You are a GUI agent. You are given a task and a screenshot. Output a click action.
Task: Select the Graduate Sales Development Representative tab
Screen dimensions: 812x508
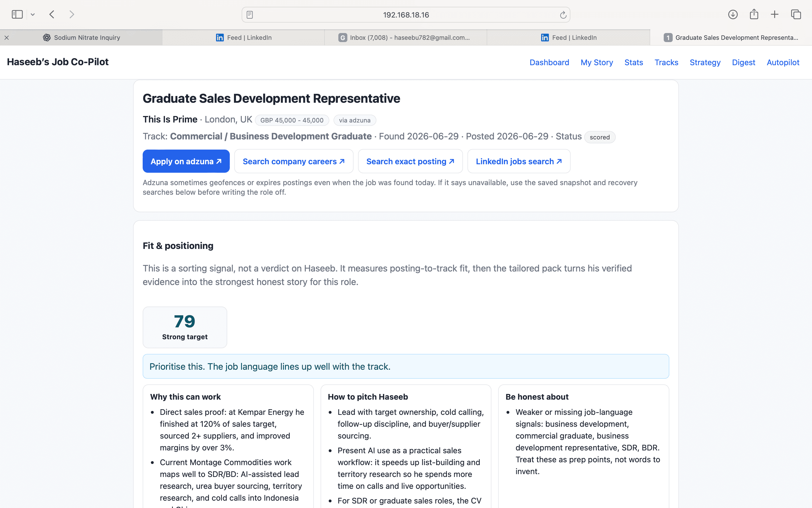(x=731, y=38)
